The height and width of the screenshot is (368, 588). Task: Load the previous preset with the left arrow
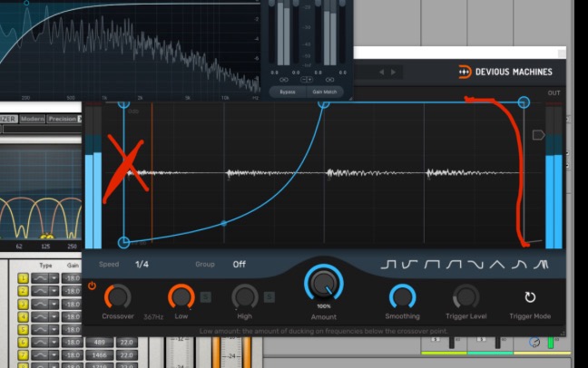[381, 72]
